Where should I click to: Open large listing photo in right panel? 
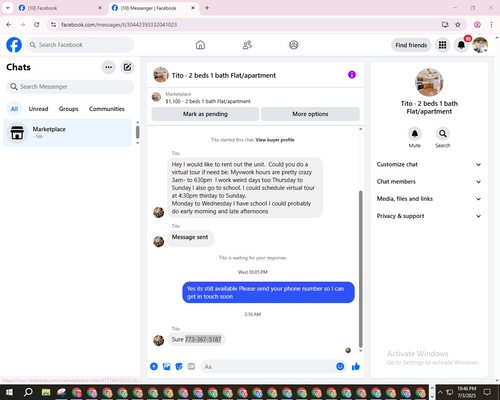[429, 82]
